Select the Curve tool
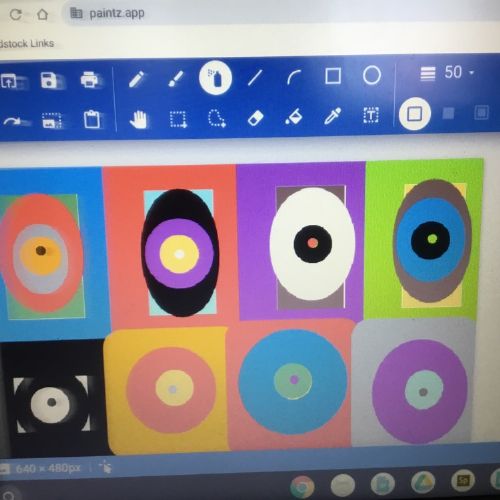500x500 pixels. (294, 77)
